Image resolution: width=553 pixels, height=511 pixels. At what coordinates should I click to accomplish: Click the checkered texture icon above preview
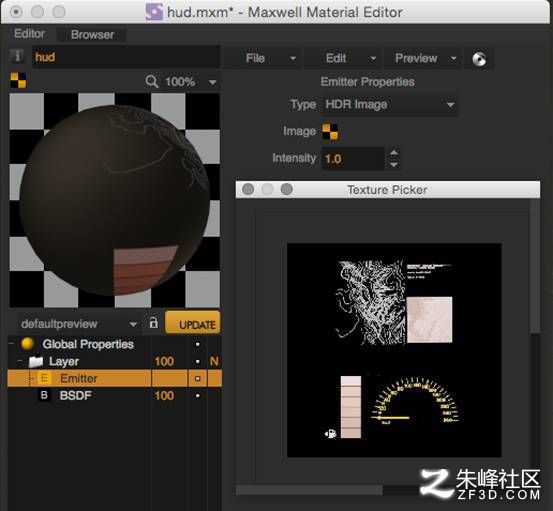[18, 80]
